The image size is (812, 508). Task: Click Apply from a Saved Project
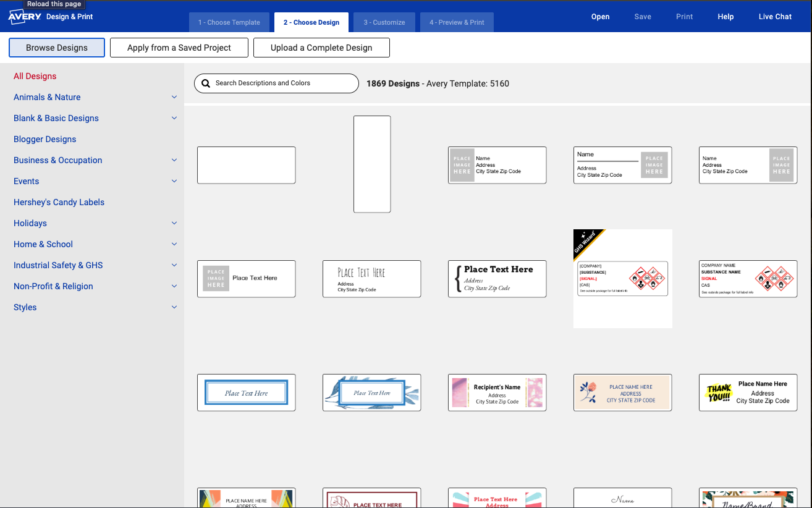pos(179,48)
